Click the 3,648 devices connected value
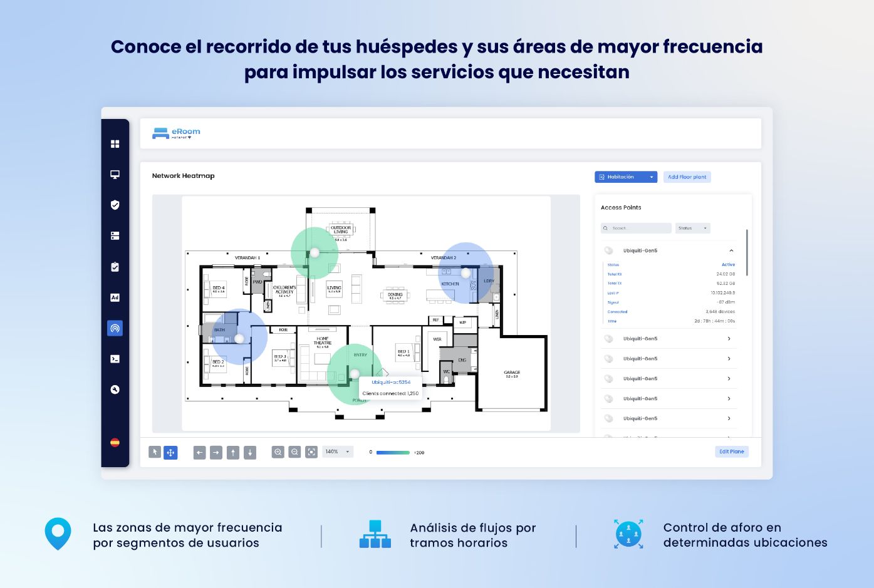This screenshot has height=588, width=874. [x=721, y=312]
